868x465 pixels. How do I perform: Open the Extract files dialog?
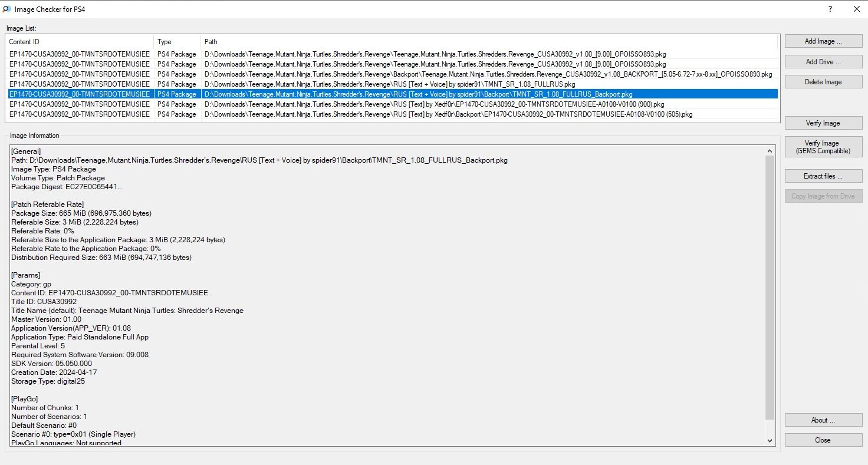click(823, 176)
